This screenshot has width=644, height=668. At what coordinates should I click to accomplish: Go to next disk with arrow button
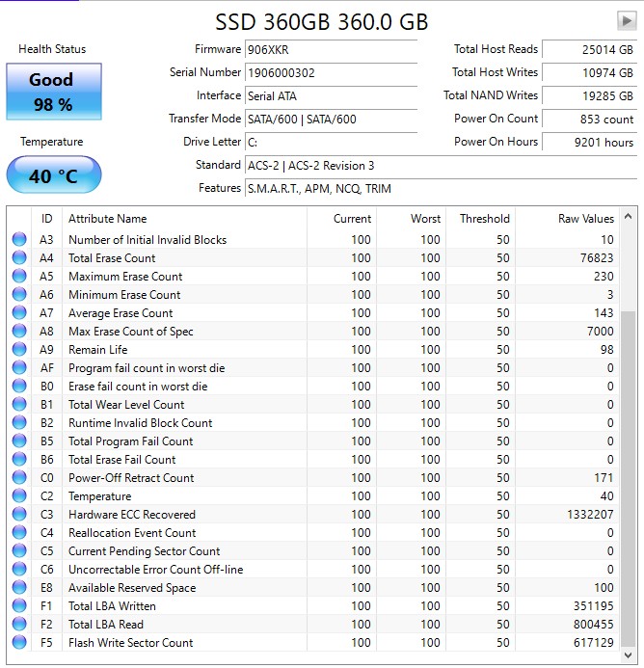point(627,20)
